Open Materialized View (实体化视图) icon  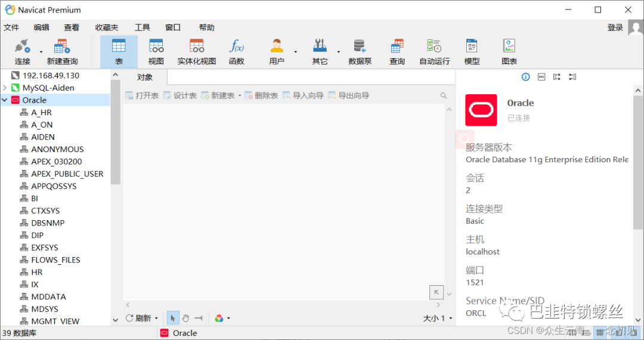pyautogui.click(x=196, y=52)
